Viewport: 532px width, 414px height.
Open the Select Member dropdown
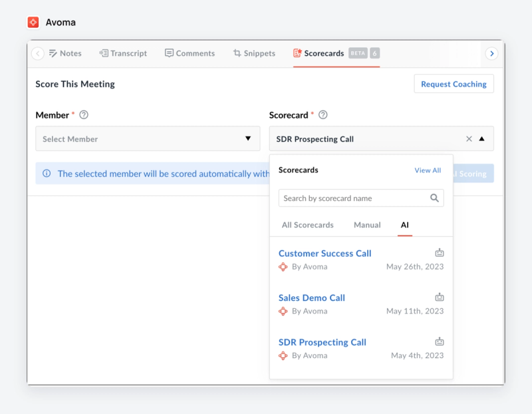click(x=148, y=138)
